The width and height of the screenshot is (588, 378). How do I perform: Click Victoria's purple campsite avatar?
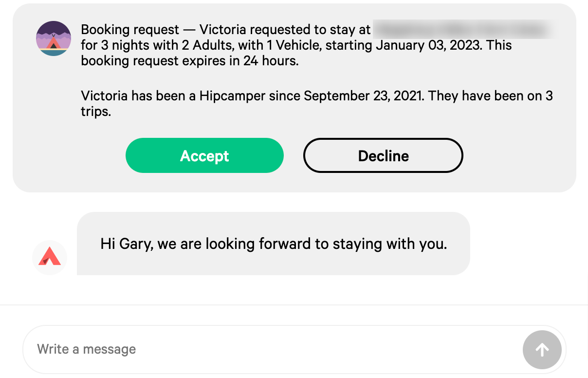[x=54, y=38]
